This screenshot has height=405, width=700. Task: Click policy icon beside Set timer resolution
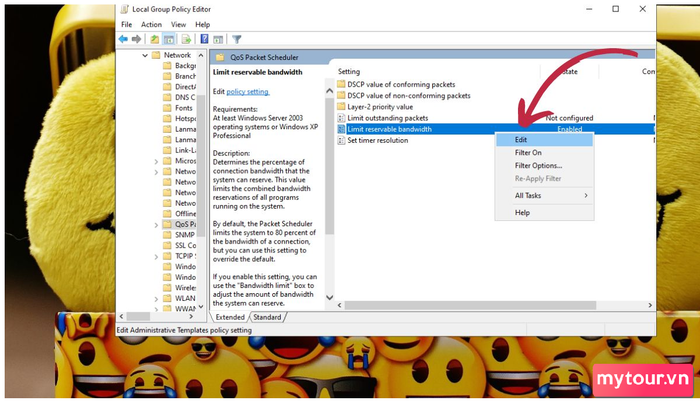tap(342, 140)
